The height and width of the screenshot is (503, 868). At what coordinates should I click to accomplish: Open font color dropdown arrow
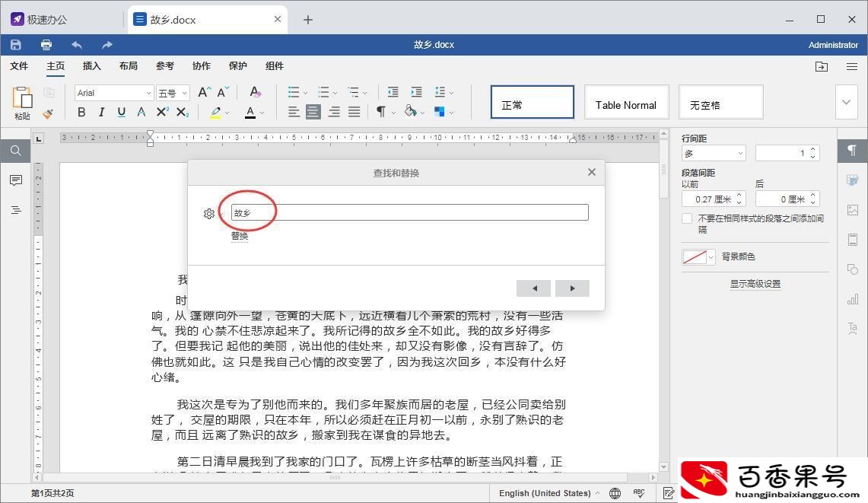point(262,113)
